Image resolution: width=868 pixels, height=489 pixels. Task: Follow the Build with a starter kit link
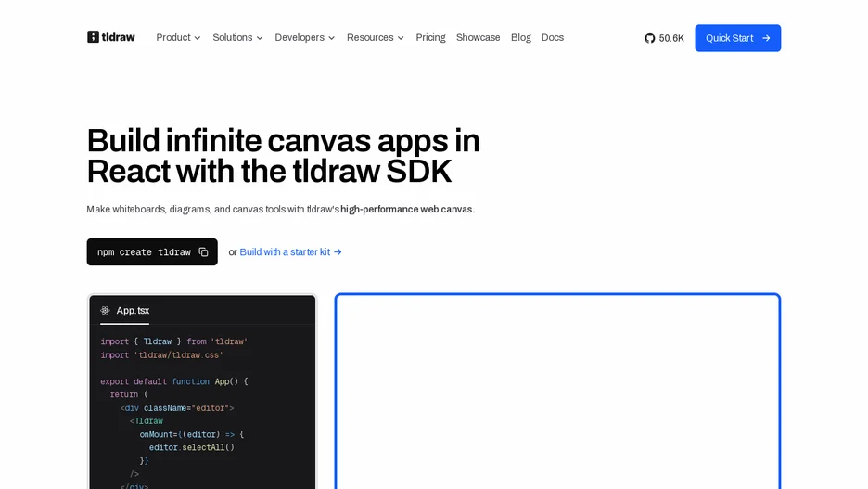[x=290, y=252]
